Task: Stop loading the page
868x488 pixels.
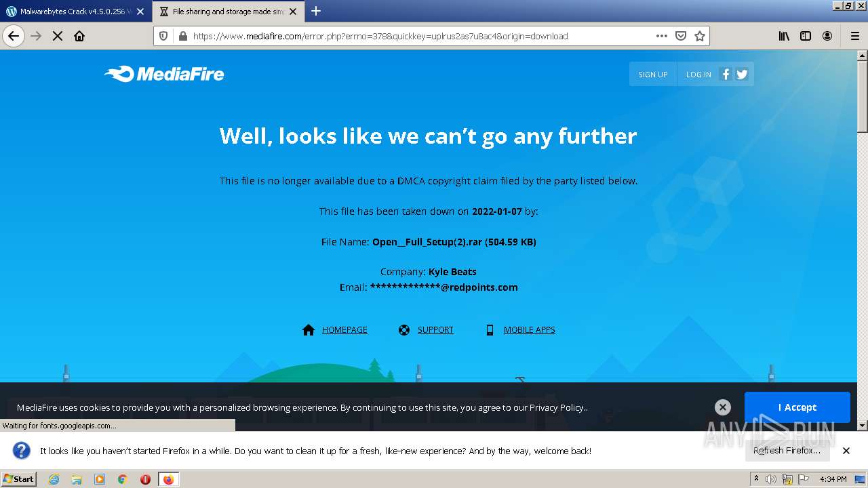Action: coord(58,36)
